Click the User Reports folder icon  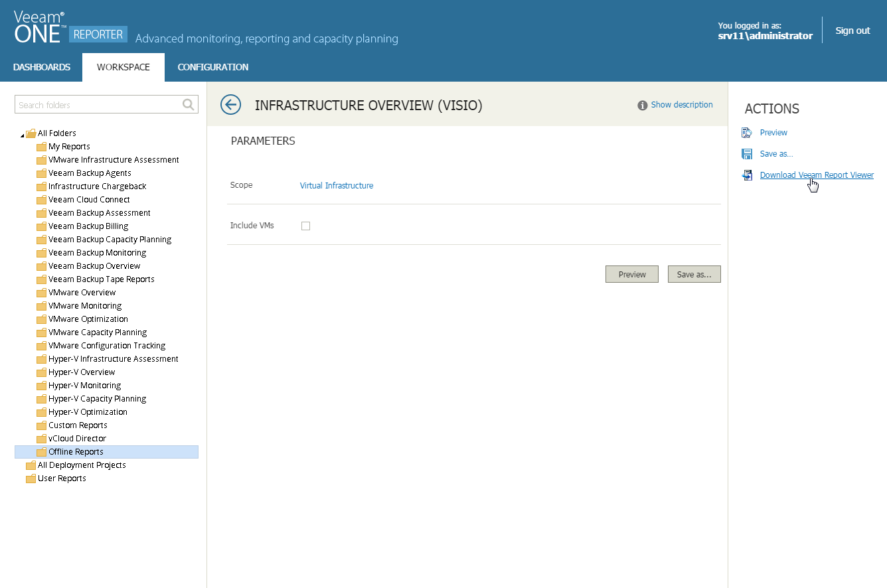coord(31,478)
